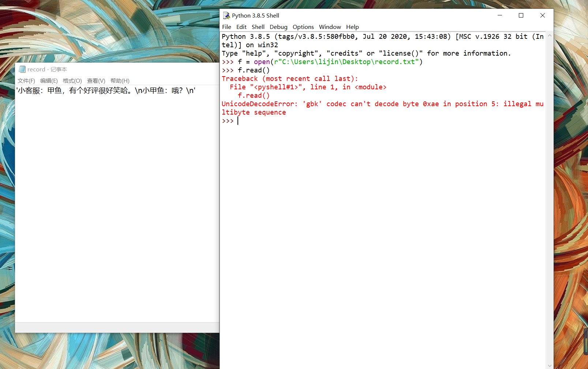
Task: Click the record.txt path string in open()
Action: [347, 62]
